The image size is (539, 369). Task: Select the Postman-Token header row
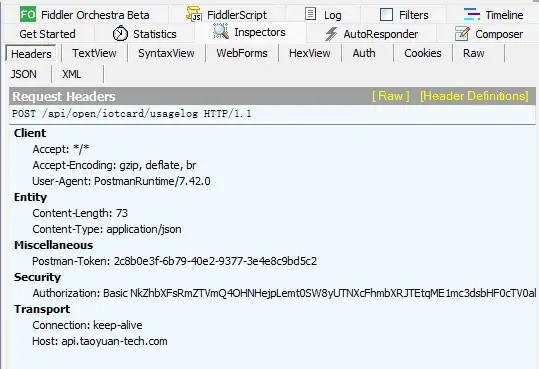[175, 261]
